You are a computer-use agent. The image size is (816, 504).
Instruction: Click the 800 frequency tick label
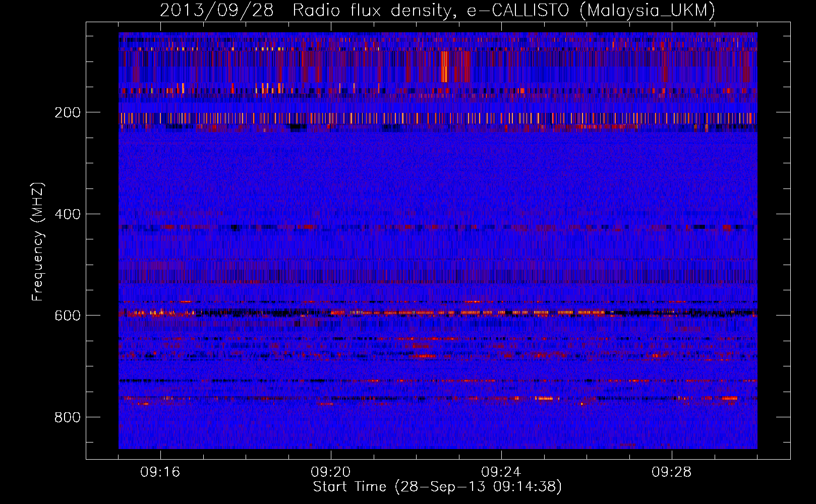(x=68, y=417)
